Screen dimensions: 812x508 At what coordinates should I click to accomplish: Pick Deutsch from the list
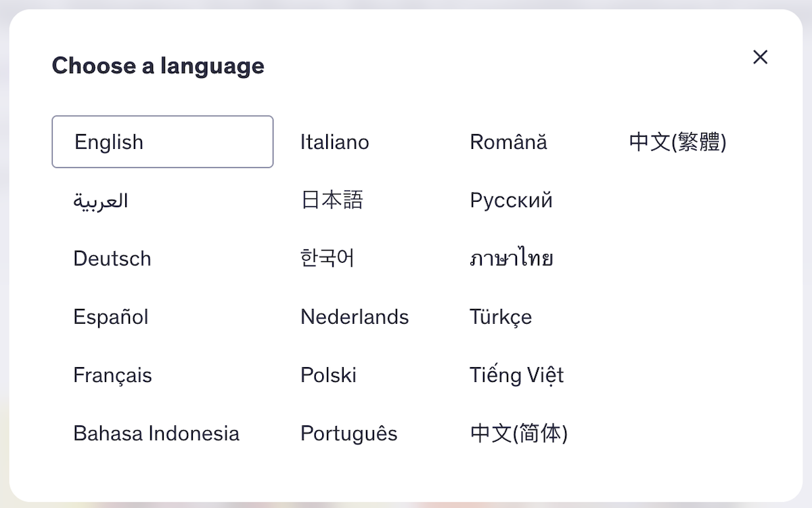[x=112, y=258]
